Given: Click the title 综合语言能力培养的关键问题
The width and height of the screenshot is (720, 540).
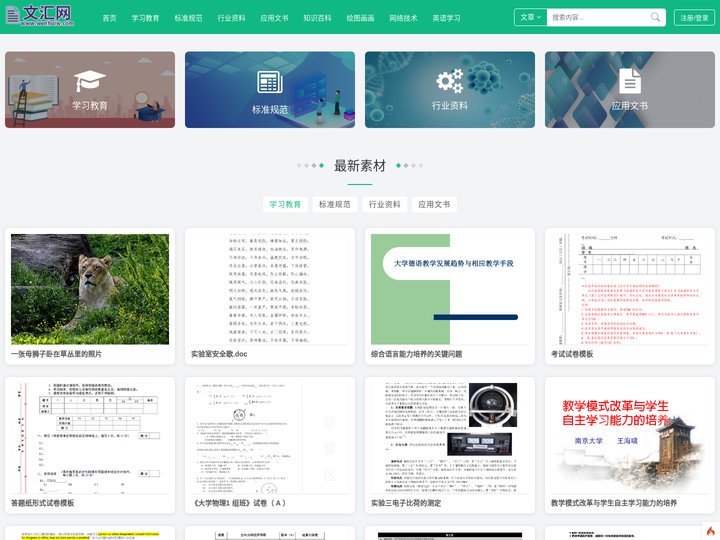Looking at the screenshot, I should [416, 354].
